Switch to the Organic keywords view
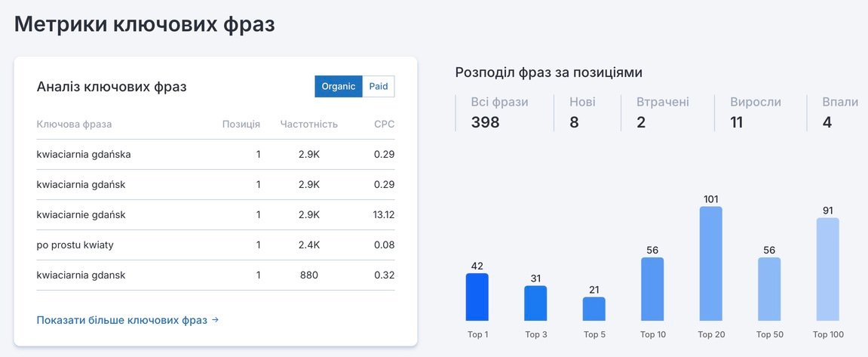Screen dimensions: 868x357 coord(339,87)
